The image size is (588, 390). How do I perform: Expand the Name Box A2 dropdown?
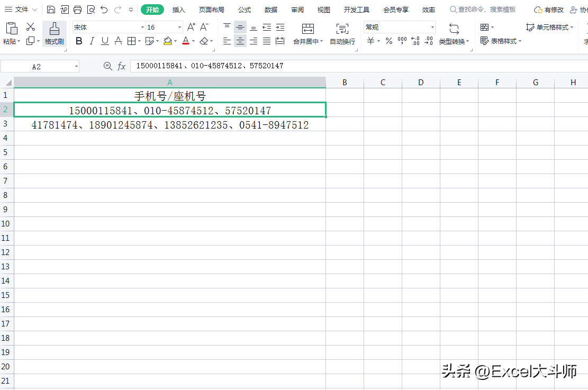point(76,67)
